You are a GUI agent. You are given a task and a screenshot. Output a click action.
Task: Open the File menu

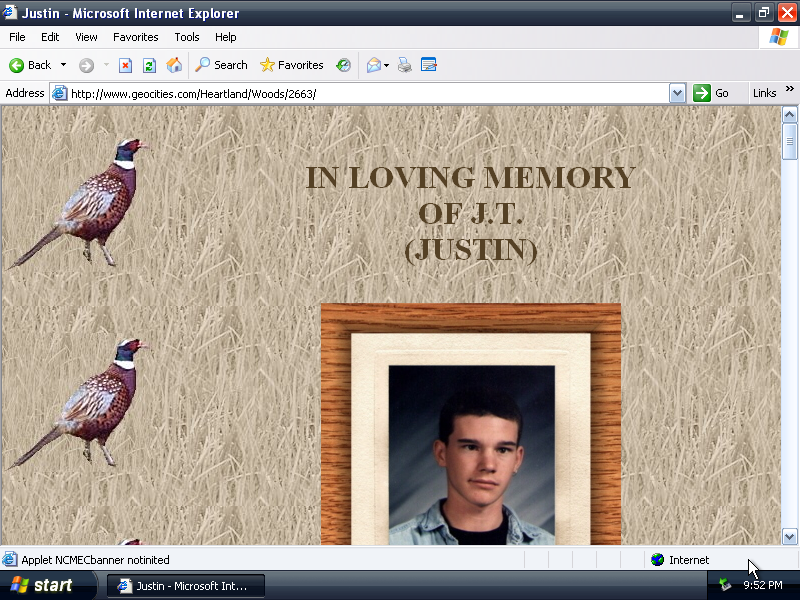(x=16, y=37)
